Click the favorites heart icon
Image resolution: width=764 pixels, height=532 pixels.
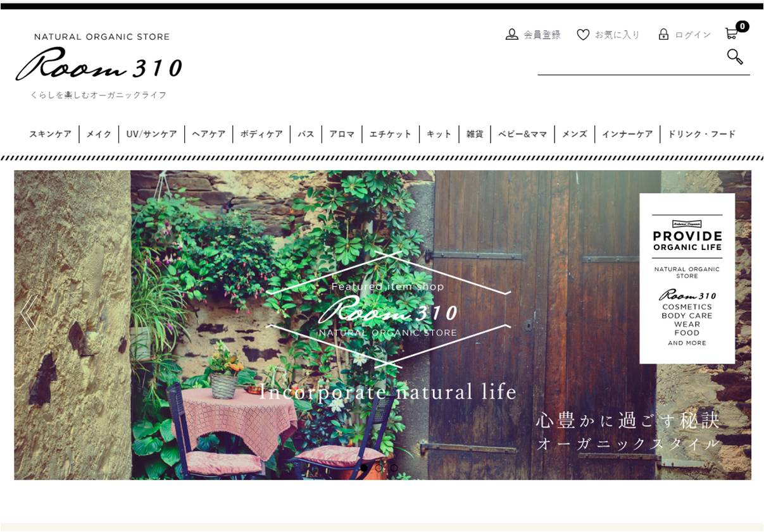click(583, 34)
